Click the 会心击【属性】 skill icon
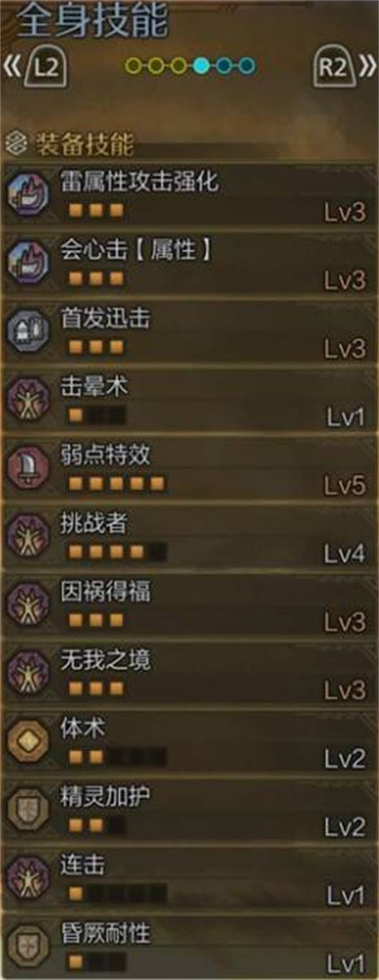379x980 pixels. click(x=28, y=263)
